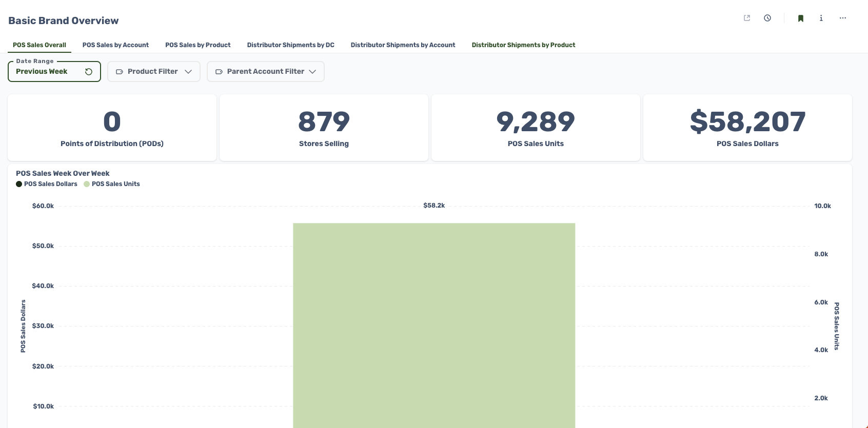Open the clock schedule icon
Screen dimensions: 868x428
(767, 18)
